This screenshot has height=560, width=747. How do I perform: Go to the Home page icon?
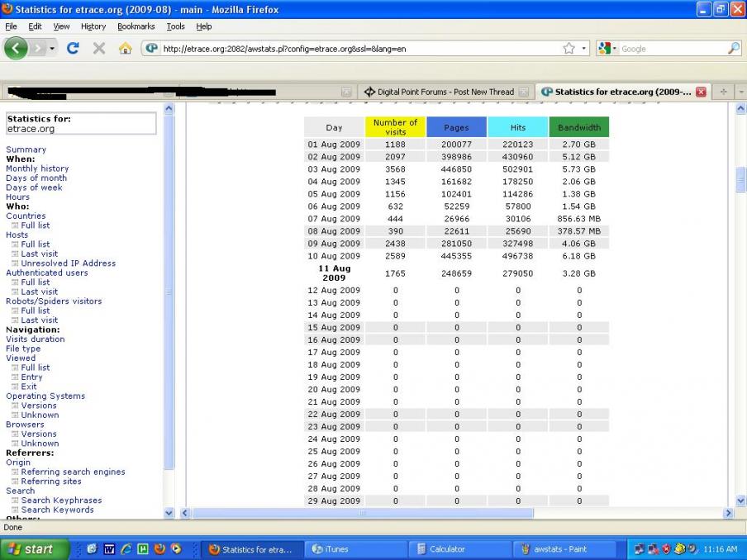click(x=126, y=48)
